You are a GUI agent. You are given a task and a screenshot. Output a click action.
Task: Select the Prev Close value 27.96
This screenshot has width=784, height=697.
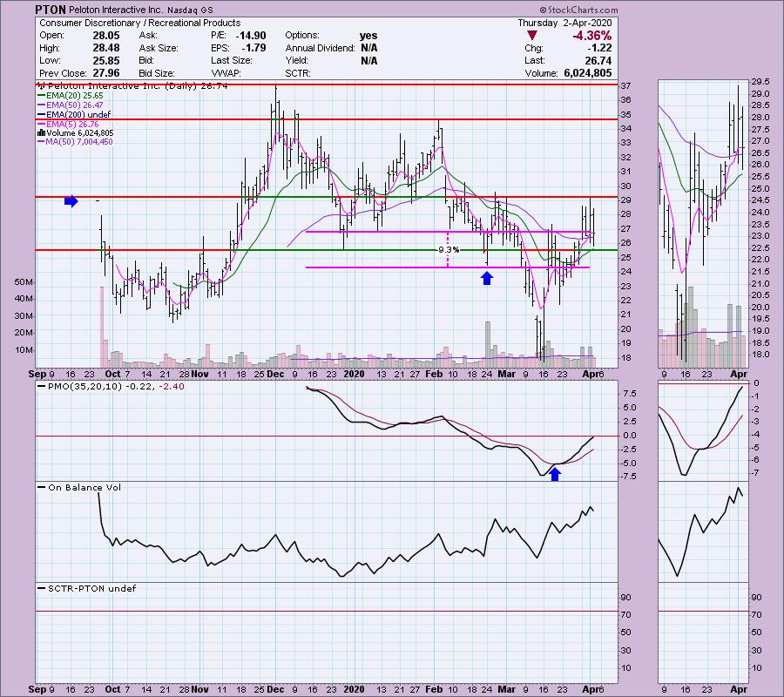[x=106, y=73]
